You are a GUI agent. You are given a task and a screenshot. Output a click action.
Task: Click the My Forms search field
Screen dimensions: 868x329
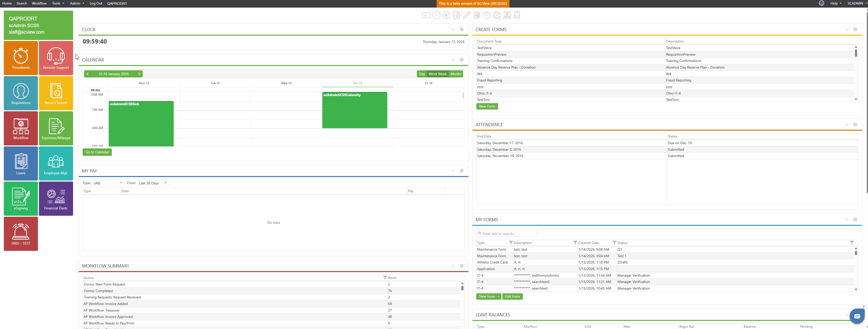pos(507,234)
